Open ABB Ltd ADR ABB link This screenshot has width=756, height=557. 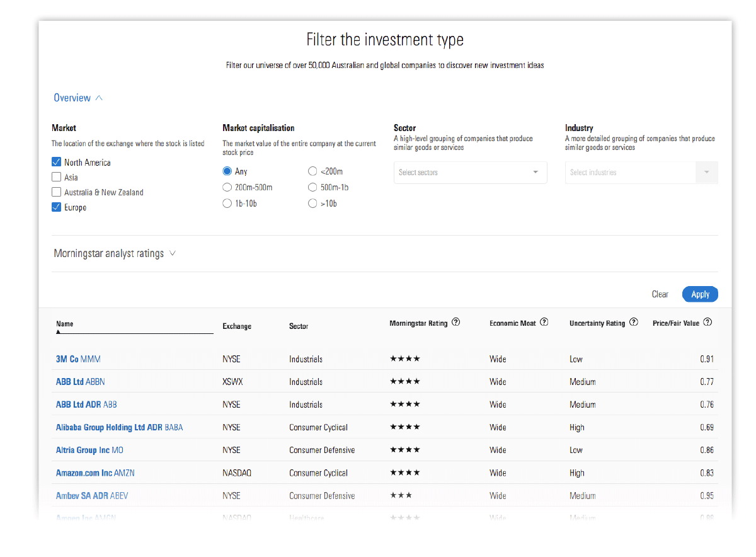coord(86,405)
